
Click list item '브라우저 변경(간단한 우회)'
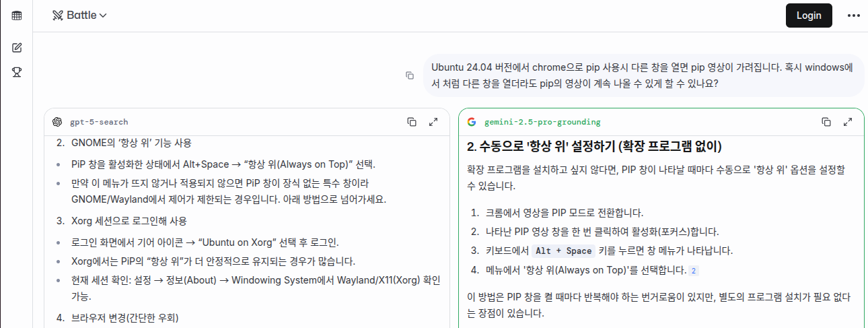tap(125, 317)
